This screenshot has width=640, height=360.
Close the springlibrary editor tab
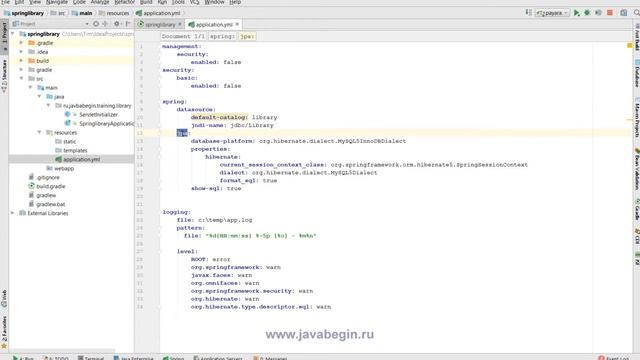coord(180,24)
